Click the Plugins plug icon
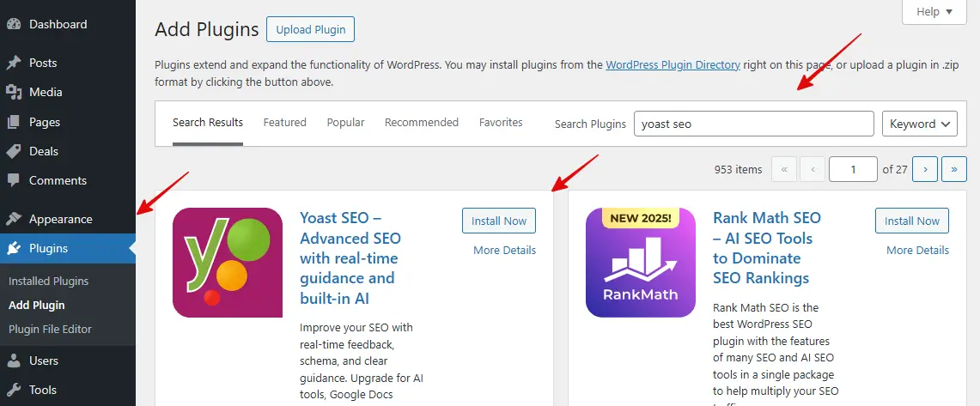This screenshot has width=980, height=406. point(14,249)
